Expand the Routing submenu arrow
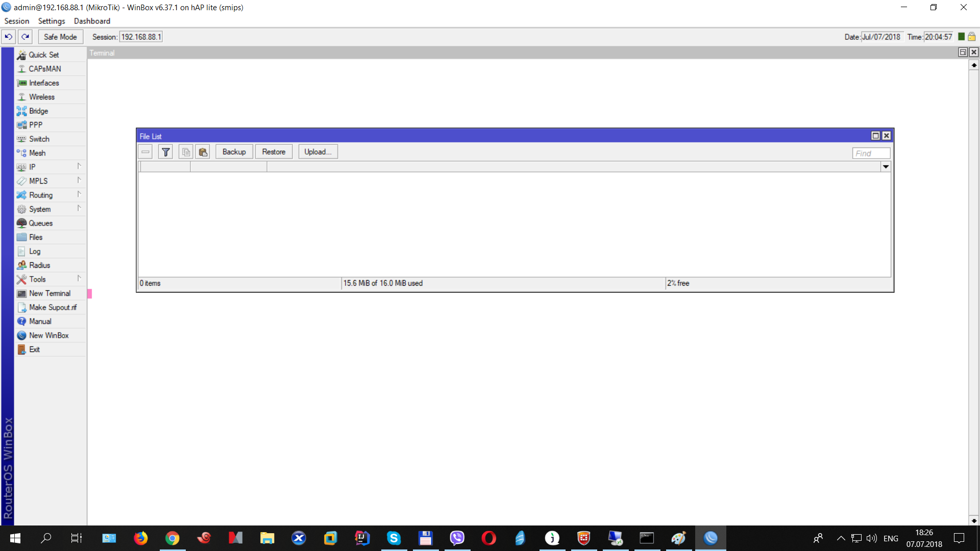Image resolution: width=980 pixels, height=551 pixels. pyautogui.click(x=79, y=194)
